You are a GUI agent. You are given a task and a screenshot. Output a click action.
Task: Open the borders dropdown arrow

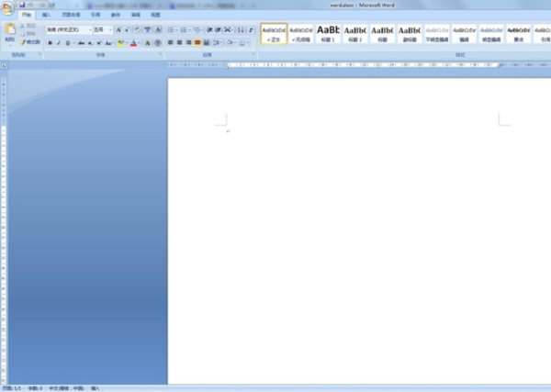coord(248,43)
